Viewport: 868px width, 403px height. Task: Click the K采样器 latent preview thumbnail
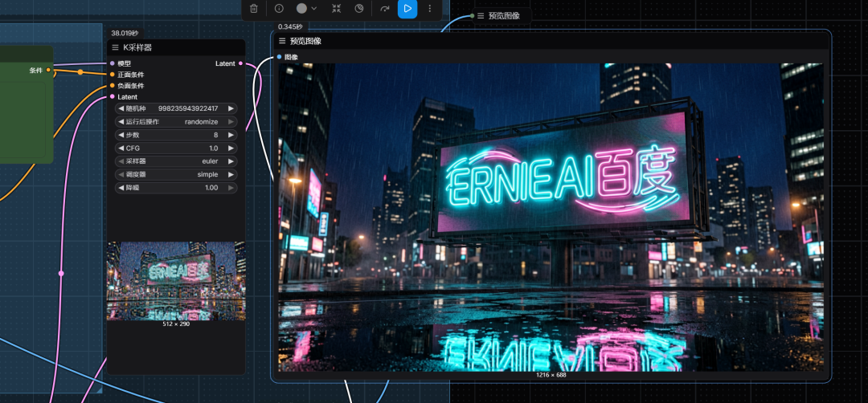[176, 281]
